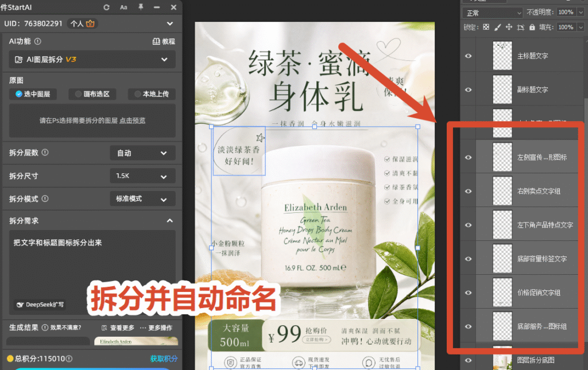Open the 不透明度 100% dropdown arrow
Screen dimensions: 588x370
pos(581,13)
